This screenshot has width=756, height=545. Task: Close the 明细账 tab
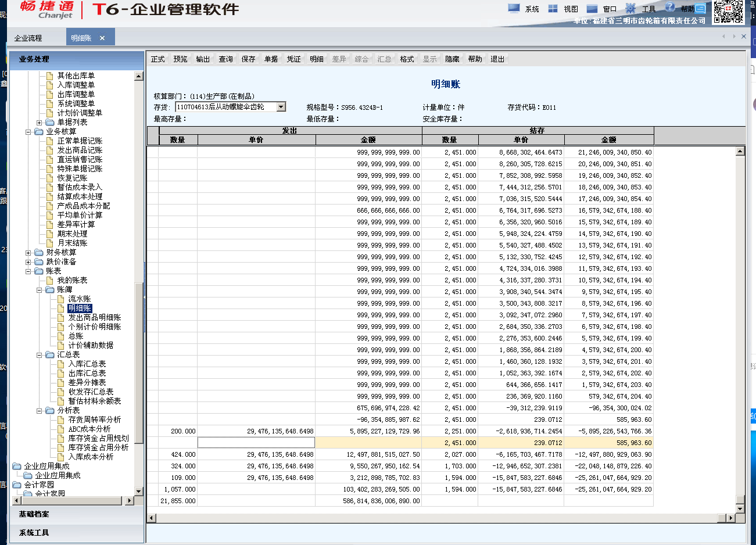point(102,38)
